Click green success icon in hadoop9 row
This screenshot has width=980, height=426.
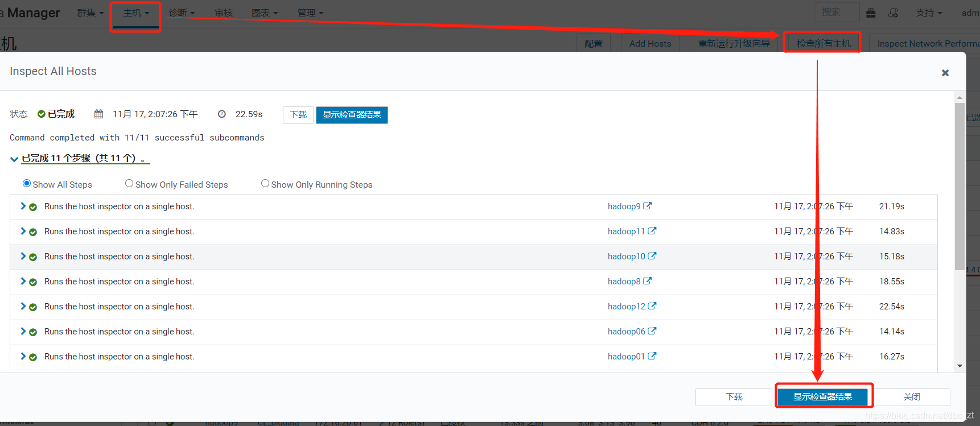33,207
